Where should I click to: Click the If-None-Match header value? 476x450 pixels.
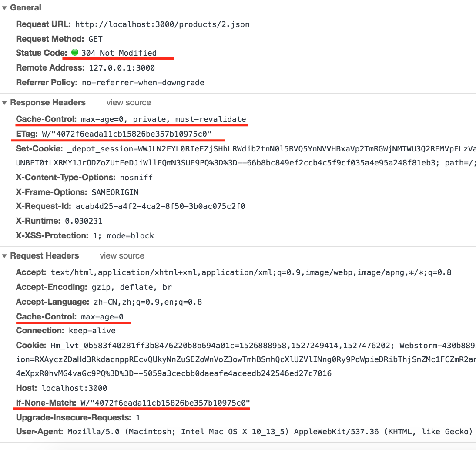[165, 403]
